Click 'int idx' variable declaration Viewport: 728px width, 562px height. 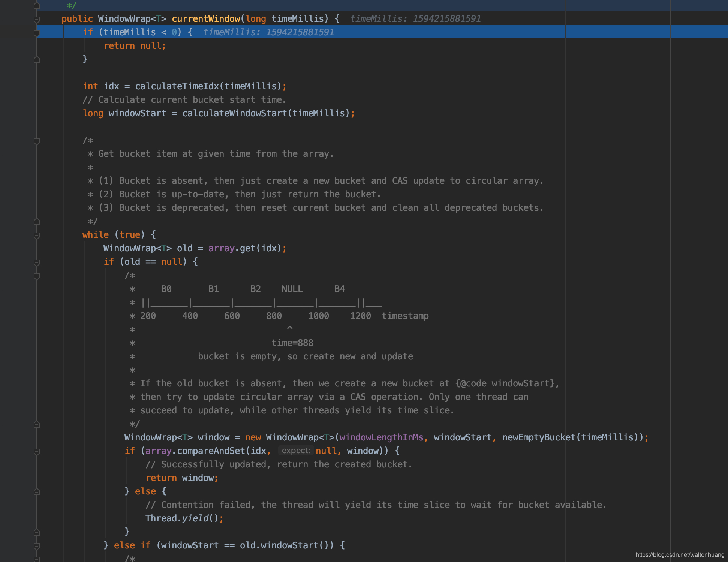point(101,86)
